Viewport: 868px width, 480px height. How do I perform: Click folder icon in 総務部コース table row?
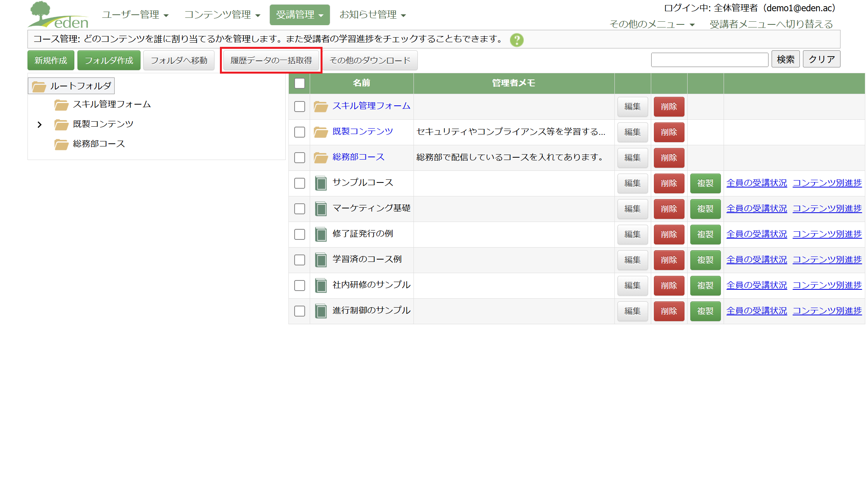click(321, 157)
